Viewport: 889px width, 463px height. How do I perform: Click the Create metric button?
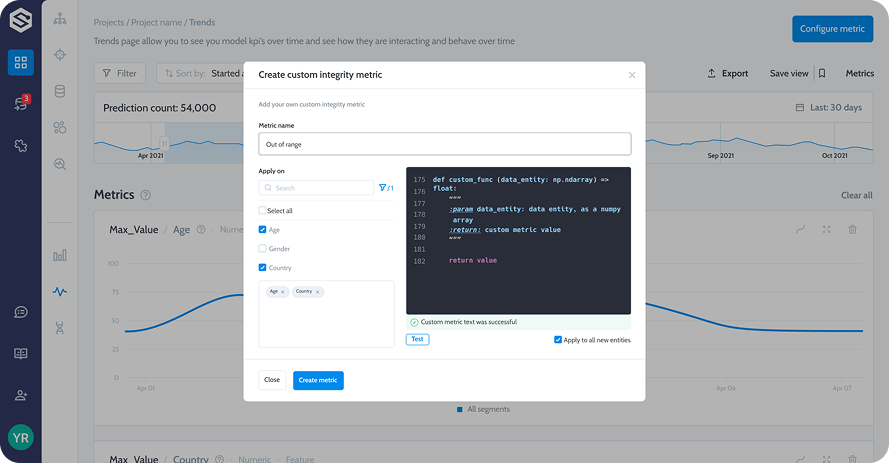click(x=318, y=380)
